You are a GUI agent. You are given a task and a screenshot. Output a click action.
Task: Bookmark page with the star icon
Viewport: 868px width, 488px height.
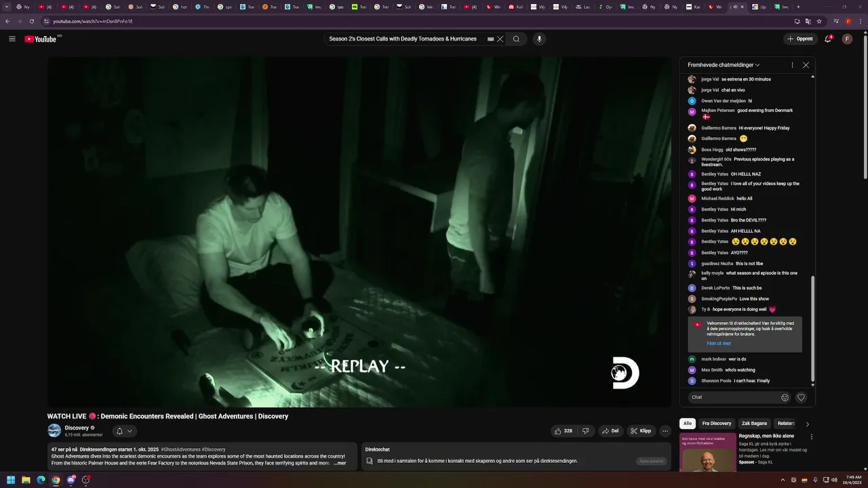pyautogui.click(x=818, y=21)
